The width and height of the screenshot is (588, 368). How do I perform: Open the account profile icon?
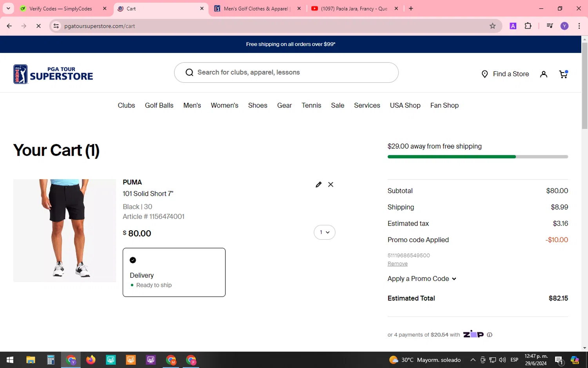pyautogui.click(x=543, y=74)
